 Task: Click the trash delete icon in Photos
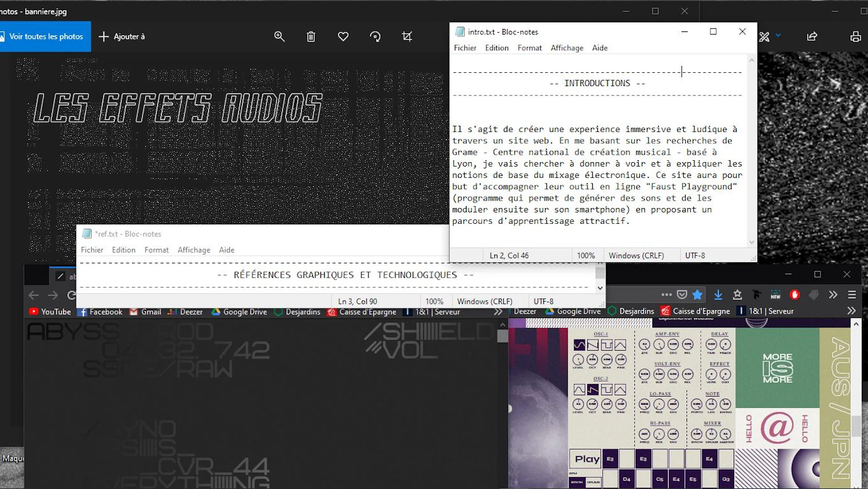(311, 36)
